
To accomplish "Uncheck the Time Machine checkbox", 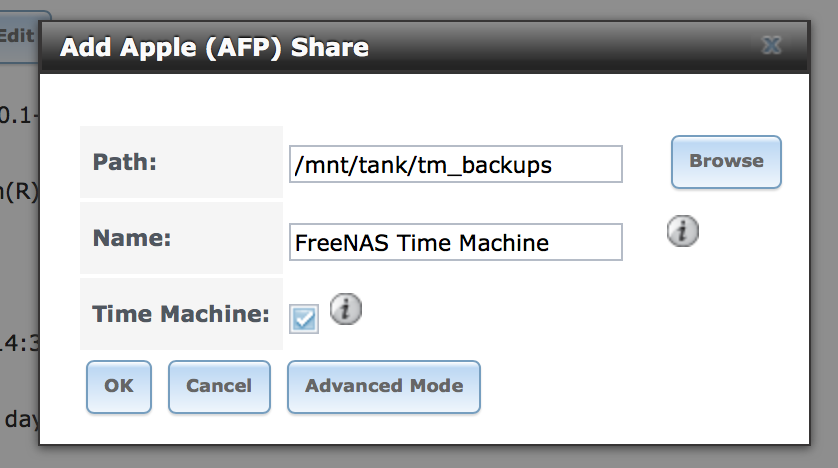I will (x=304, y=319).
